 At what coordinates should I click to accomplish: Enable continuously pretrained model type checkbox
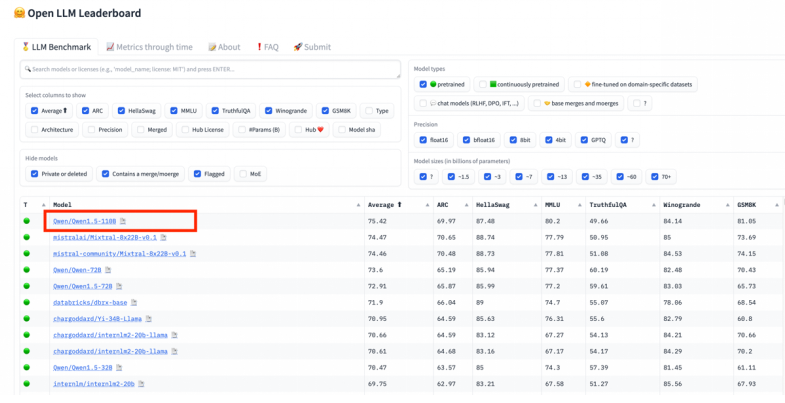pyautogui.click(x=483, y=84)
